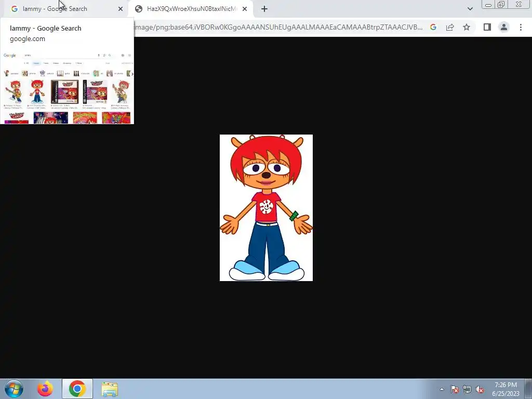Launch Firefox from the taskbar

(45, 389)
